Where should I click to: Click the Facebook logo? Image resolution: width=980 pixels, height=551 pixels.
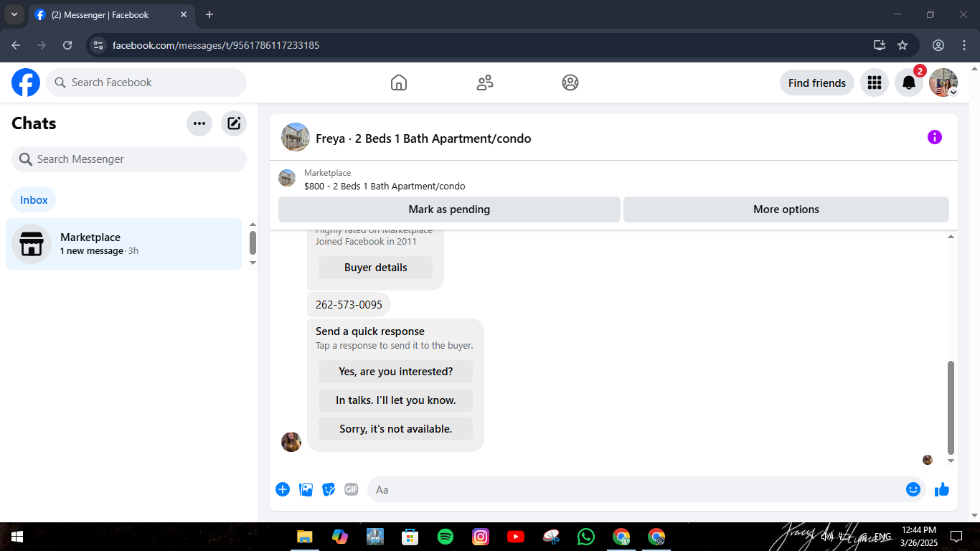(x=26, y=83)
